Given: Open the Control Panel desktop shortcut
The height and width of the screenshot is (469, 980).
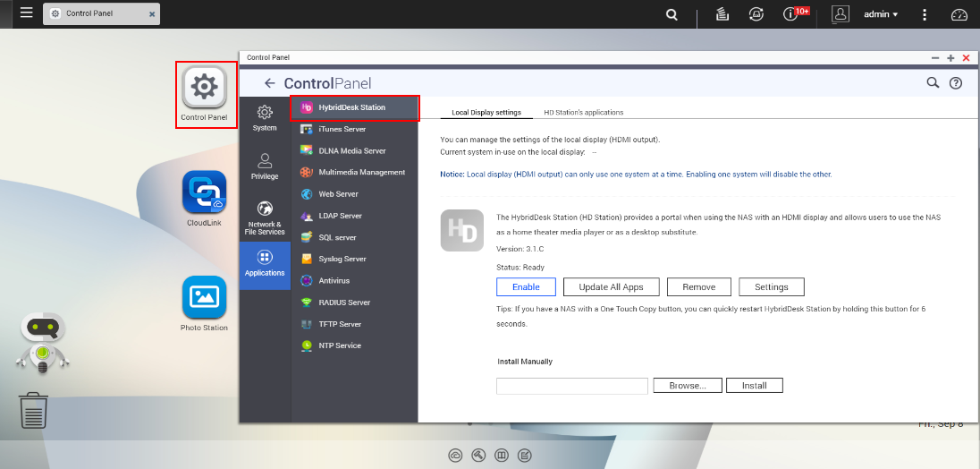Looking at the screenshot, I should [205, 88].
